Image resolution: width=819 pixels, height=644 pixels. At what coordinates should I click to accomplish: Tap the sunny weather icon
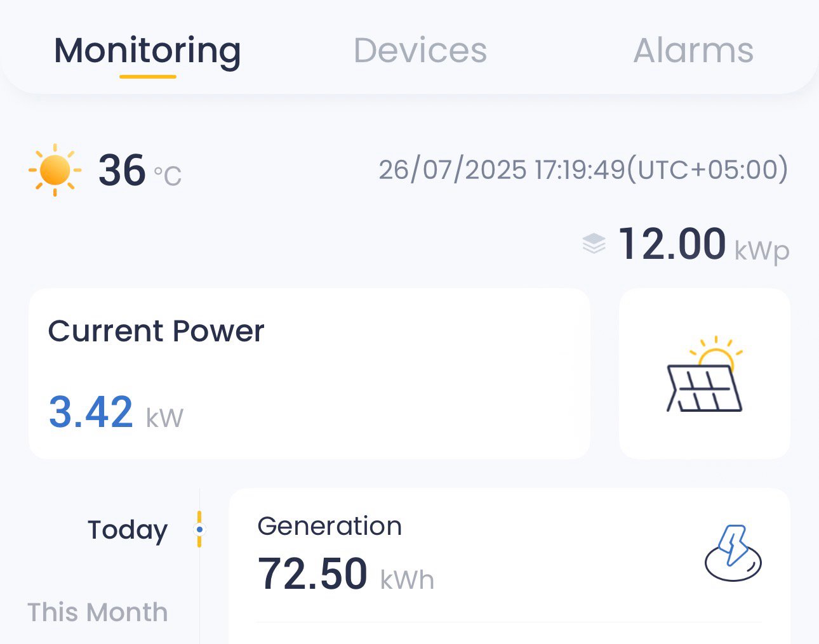(x=55, y=170)
